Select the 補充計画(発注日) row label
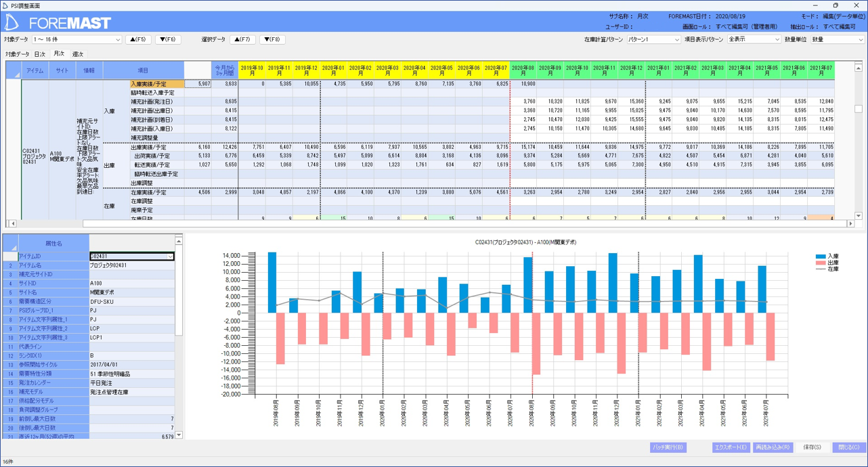The width and height of the screenshot is (868, 467). [x=156, y=102]
